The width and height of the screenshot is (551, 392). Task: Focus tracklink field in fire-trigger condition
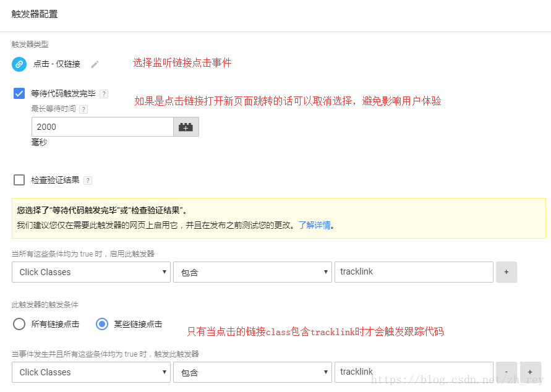[x=414, y=372]
